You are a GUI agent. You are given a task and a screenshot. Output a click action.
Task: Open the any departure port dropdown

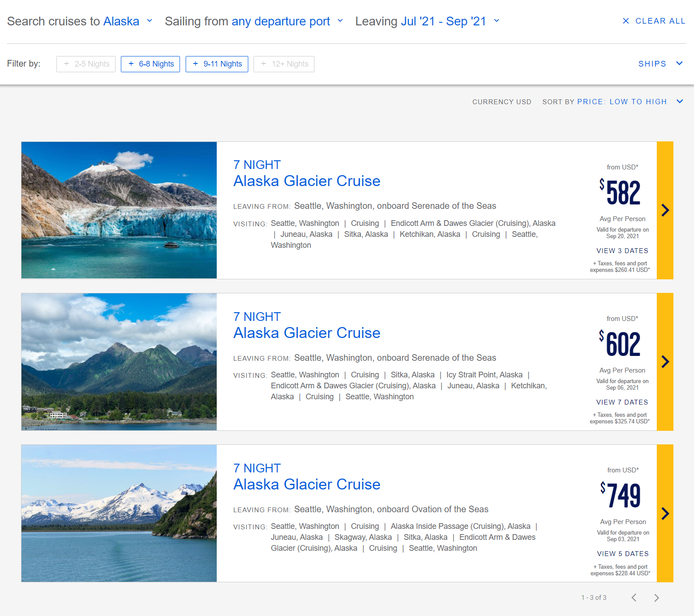[287, 21]
